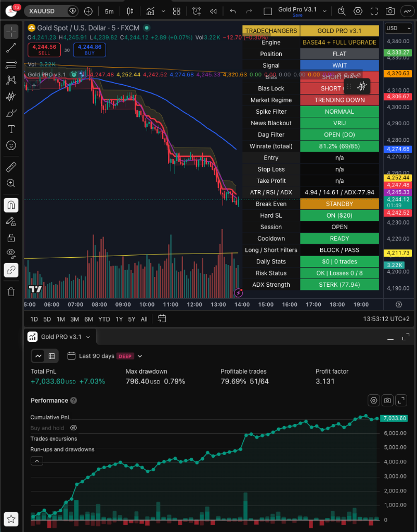Select the brush drawing tool
The height and width of the screenshot is (532, 417).
point(11,113)
